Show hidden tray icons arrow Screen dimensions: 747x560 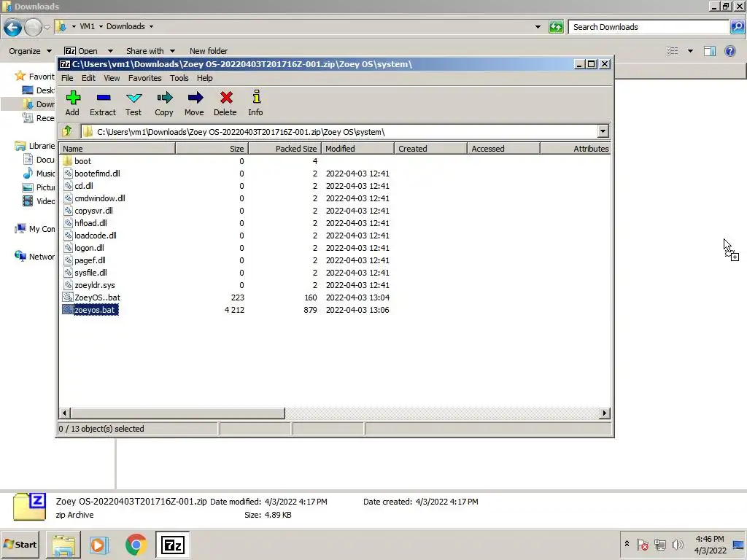(627, 543)
